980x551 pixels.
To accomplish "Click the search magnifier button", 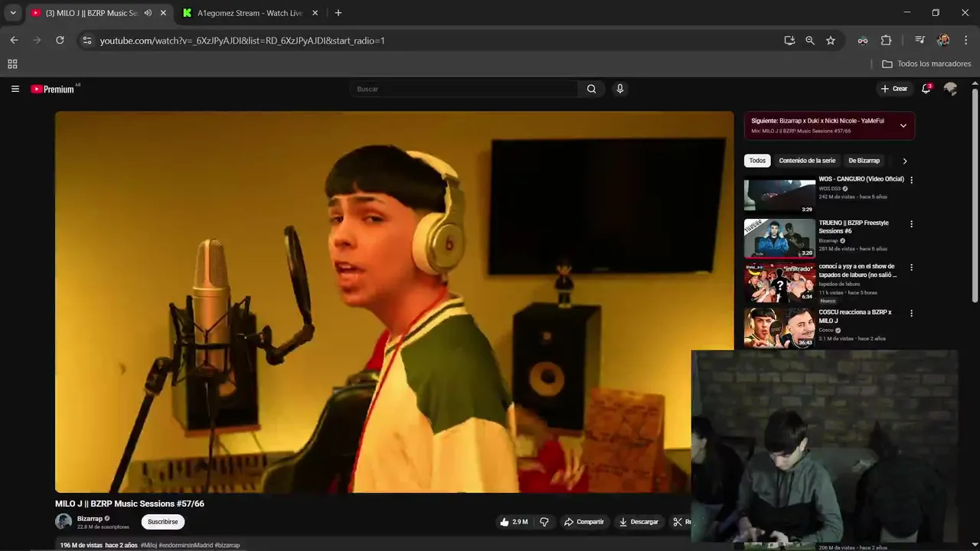I will (591, 89).
